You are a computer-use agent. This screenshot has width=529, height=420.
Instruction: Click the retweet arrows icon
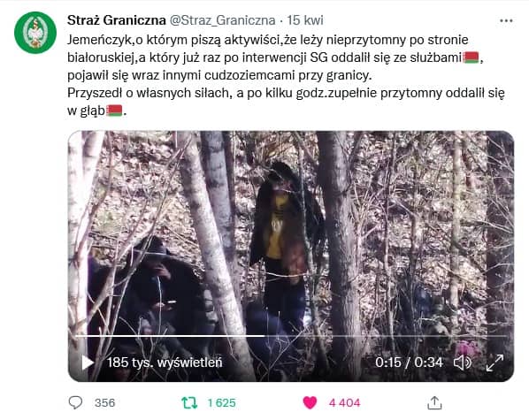click(x=189, y=402)
